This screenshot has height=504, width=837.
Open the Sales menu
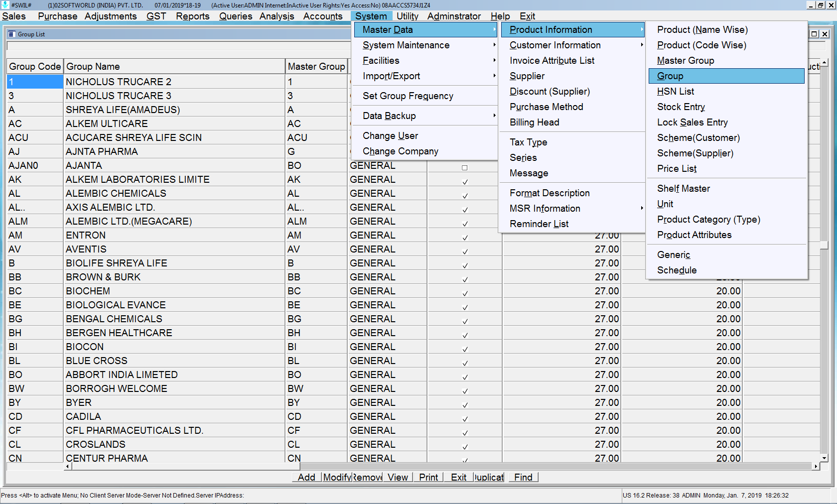[14, 16]
